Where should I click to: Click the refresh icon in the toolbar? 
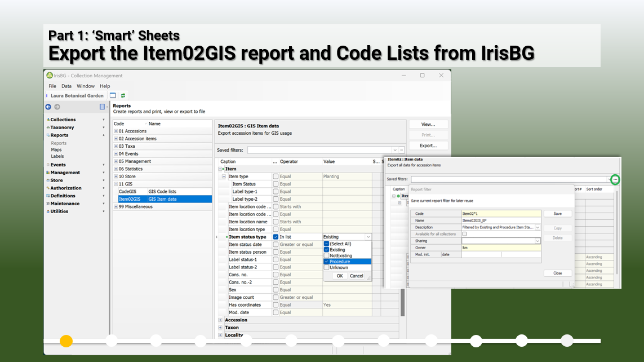[123, 95]
